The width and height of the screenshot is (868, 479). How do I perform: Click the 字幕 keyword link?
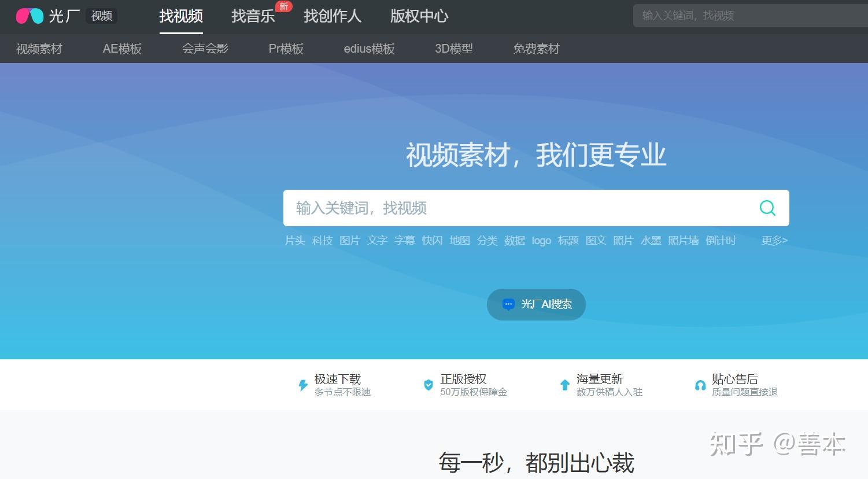(x=405, y=240)
